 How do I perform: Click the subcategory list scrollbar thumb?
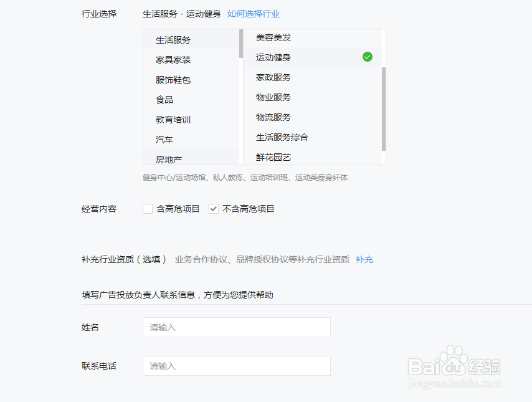pyautogui.click(x=384, y=109)
